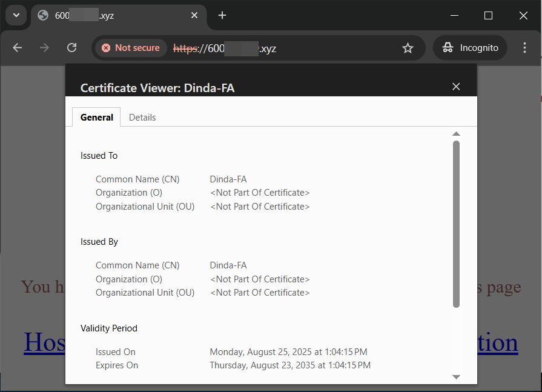The height and width of the screenshot is (392, 542).
Task: Open the tab search dropdown arrow
Action: (x=16, y=15)
